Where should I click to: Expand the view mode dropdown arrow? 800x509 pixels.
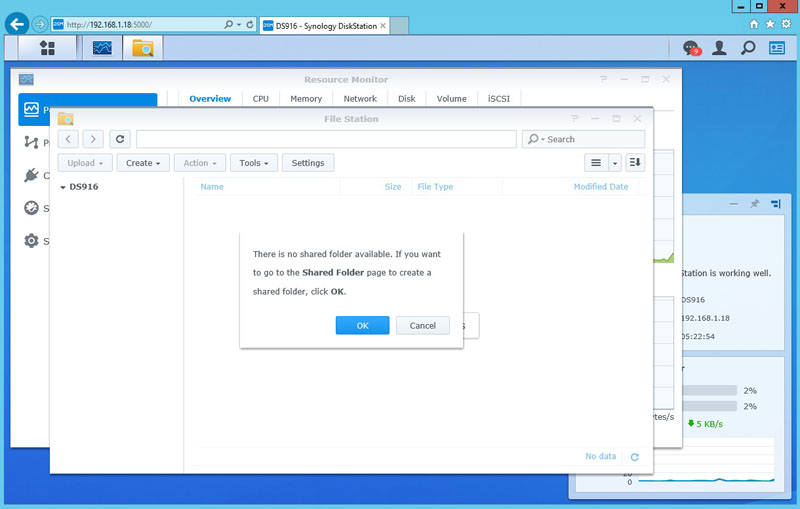(615, 163)
